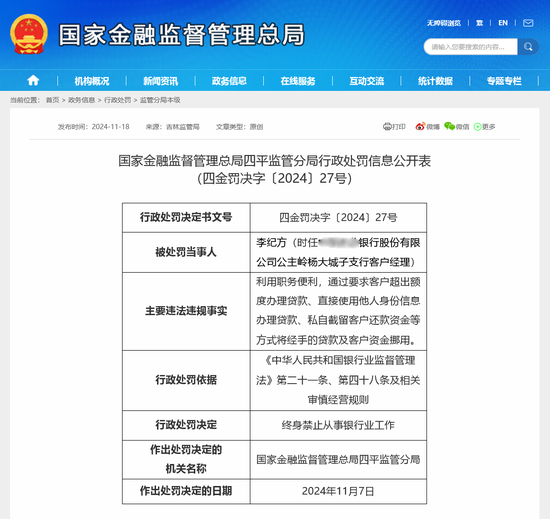Click the 主要违法违规事实 header cell

pos(186,311)
